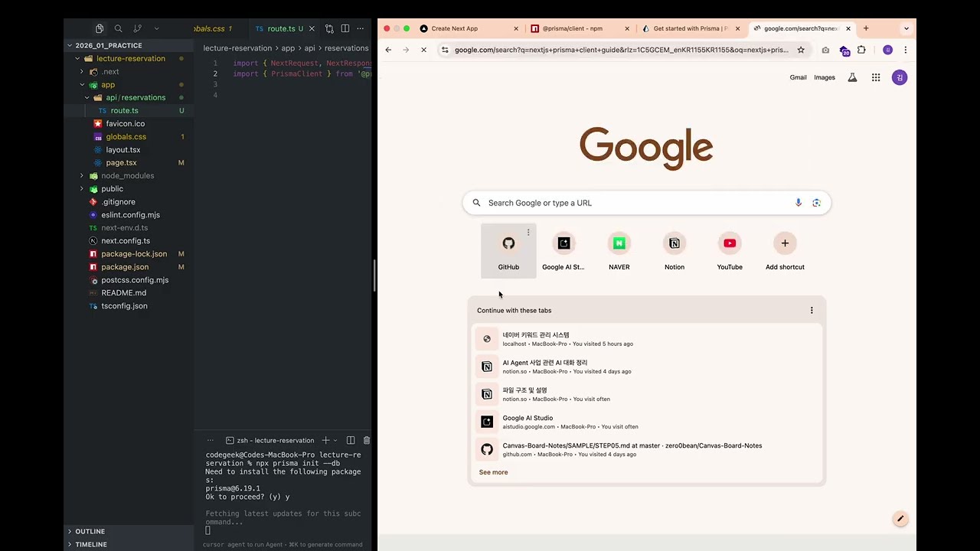Open the new terminal launch profile dropdown
The width and height of the screenshot is (980, 551).
[335, 440]
